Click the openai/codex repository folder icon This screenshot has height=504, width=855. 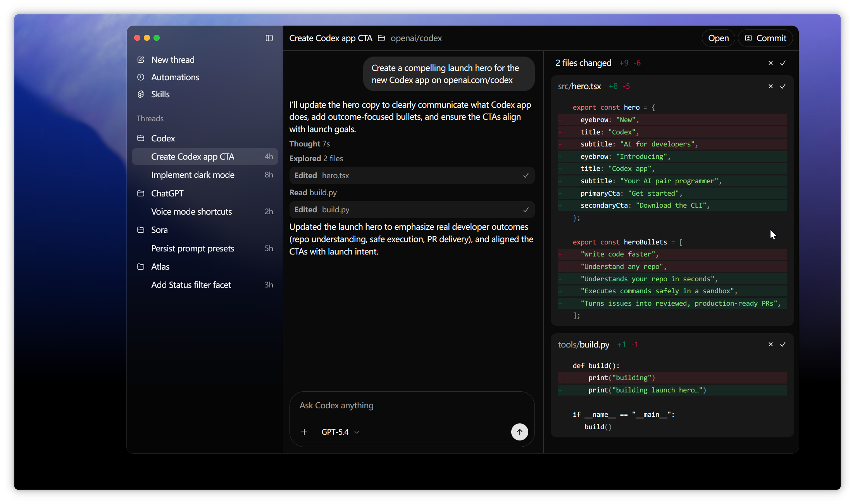click(x=381, y=38)
